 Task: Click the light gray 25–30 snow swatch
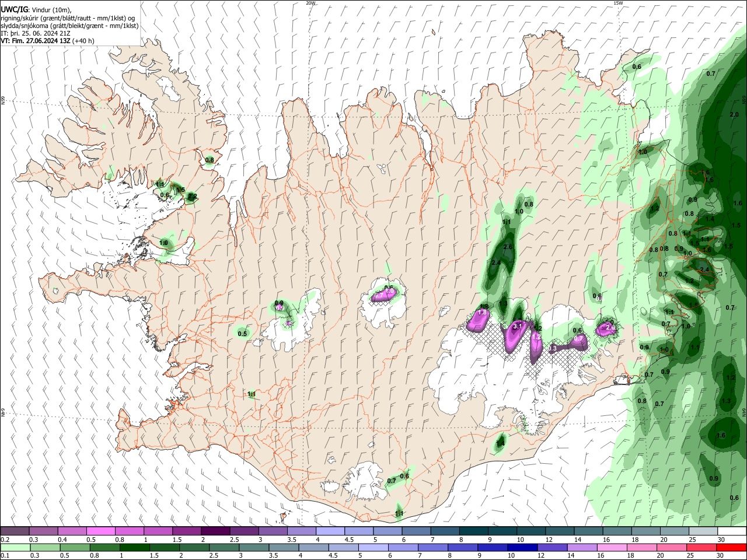pos(703,531)
